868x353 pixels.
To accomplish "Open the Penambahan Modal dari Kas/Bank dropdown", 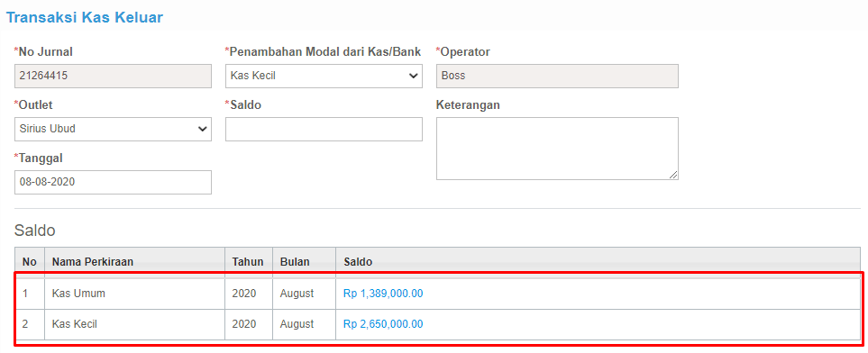I will coord(324,76).
